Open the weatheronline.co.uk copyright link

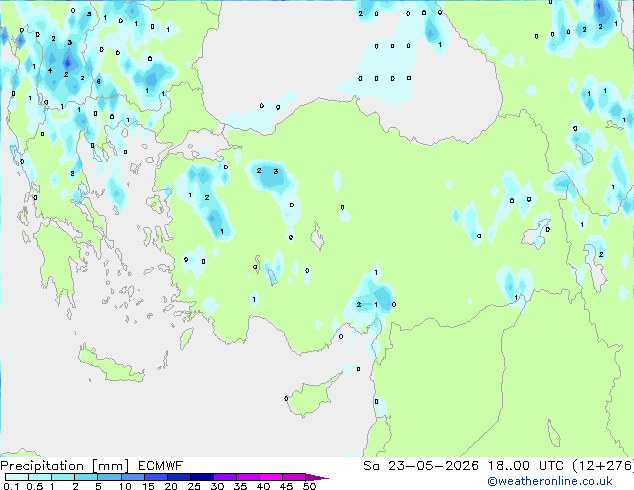550,481
